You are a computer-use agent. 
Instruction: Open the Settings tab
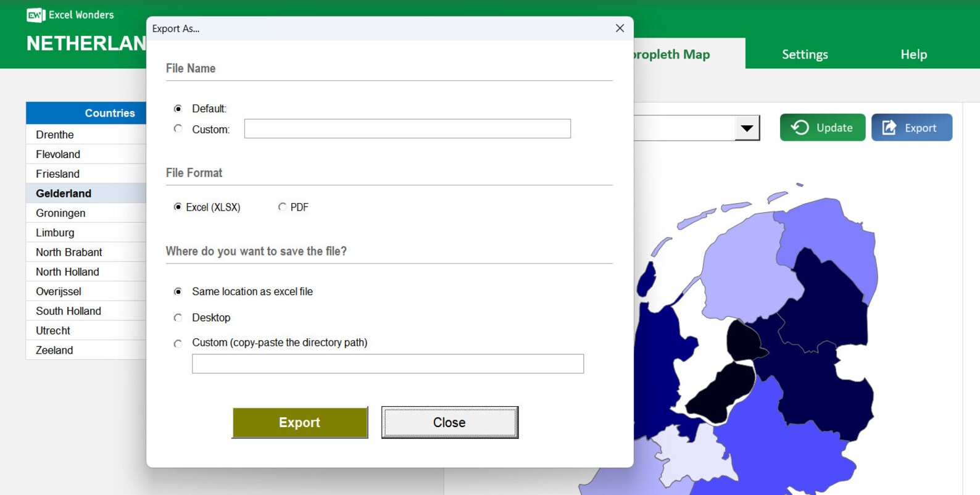click(x=805, y=54)
